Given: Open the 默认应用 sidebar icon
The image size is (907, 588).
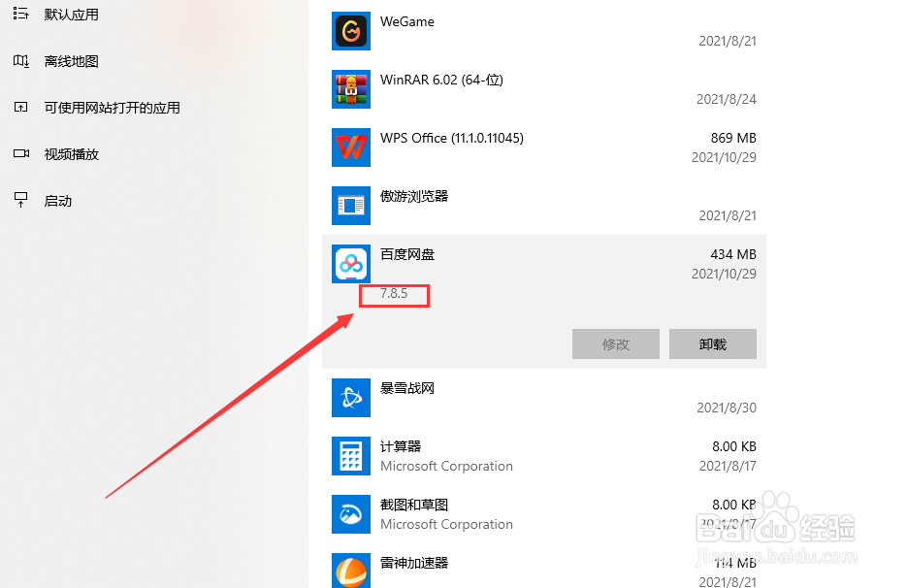Looking at the screenshot, I should tap(20, 14).
